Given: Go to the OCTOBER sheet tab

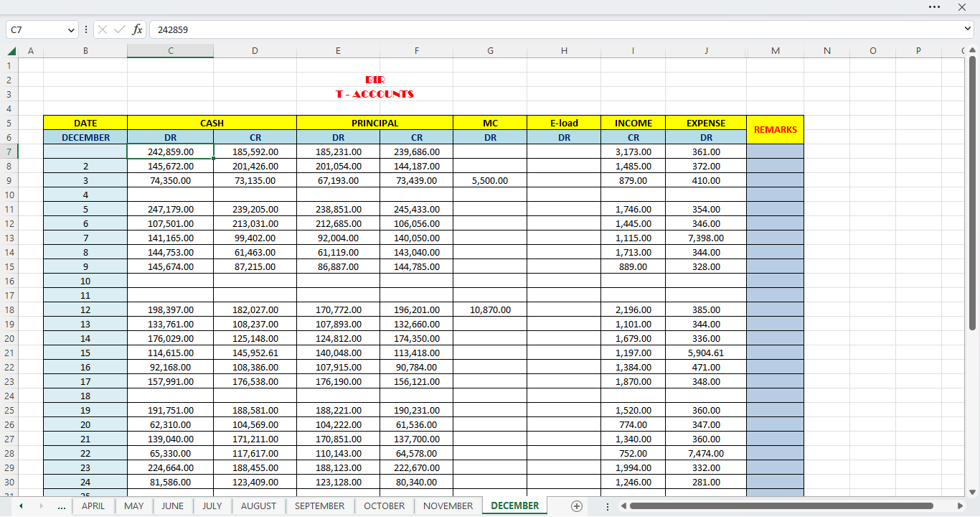Looking at the screenshot, I should point(385,506).
